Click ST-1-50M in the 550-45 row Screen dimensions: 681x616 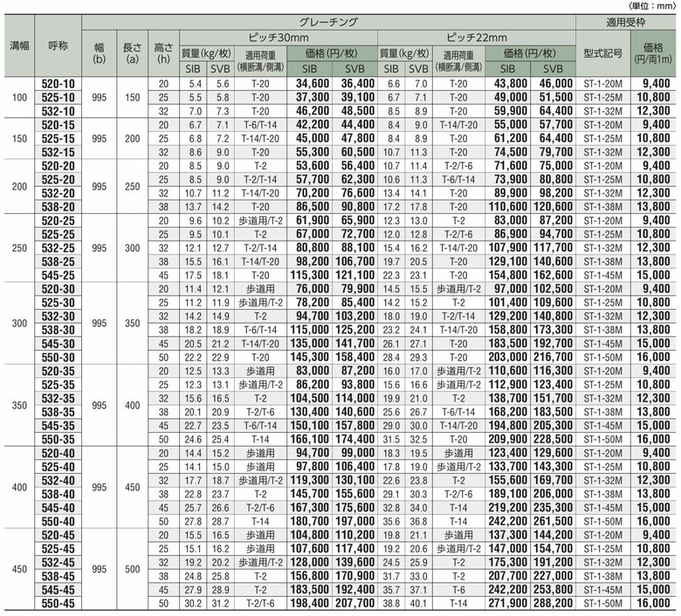click(602, 604)
